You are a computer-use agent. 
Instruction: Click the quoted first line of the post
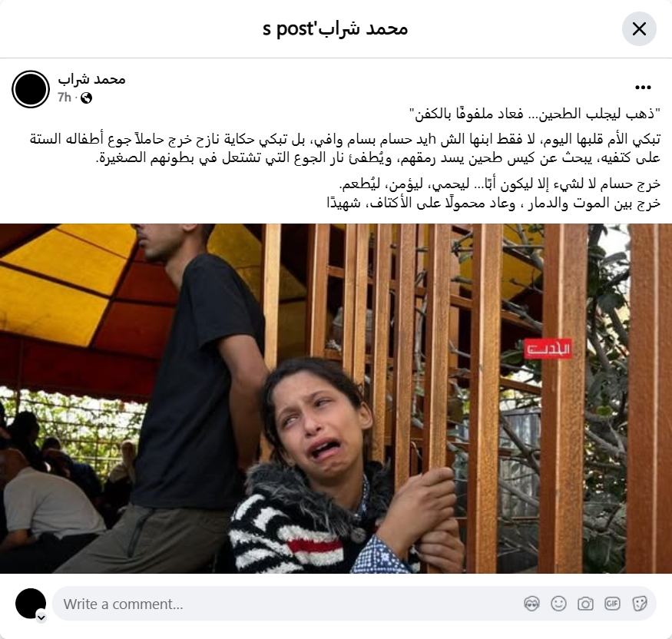click(x=535, y=114)
